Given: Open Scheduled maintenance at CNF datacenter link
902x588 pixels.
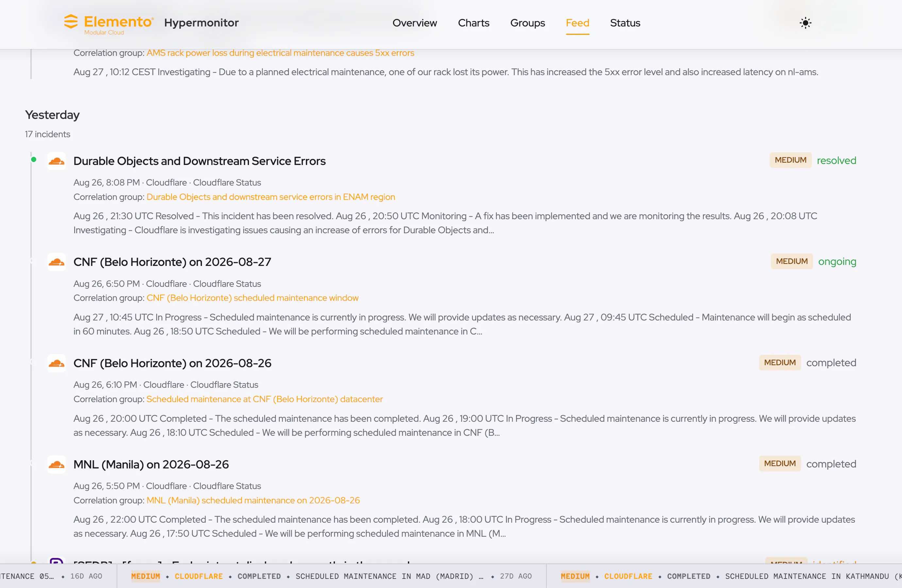Looking at the screenshot, I should pos(264,399).
